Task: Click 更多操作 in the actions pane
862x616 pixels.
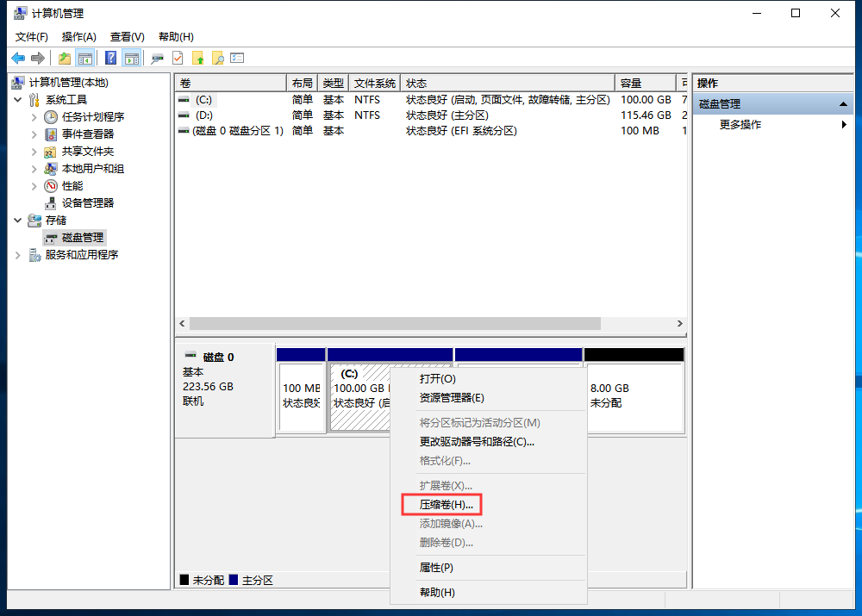Action: (740, 125)
